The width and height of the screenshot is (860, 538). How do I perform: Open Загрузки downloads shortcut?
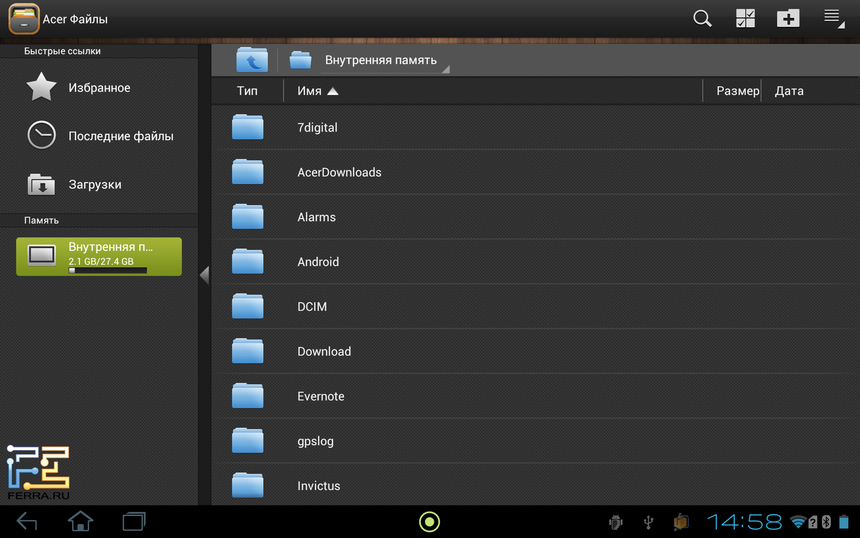99,184
